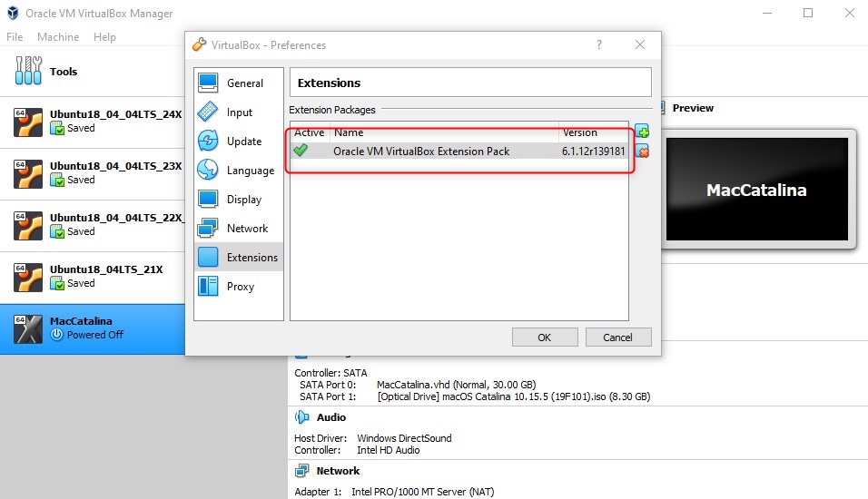This screenshot has height=499, width=868.
Task: Click the Name column header
Action: [445, 132]
